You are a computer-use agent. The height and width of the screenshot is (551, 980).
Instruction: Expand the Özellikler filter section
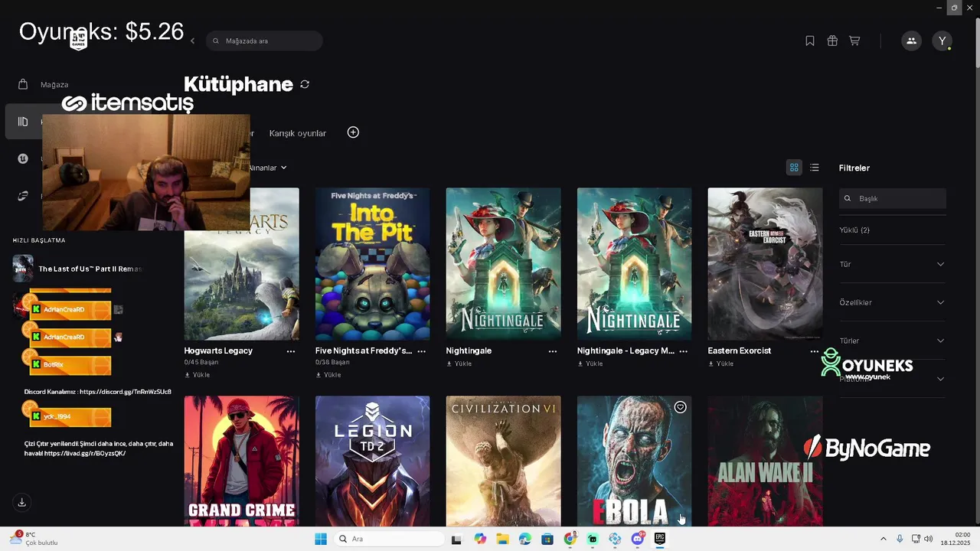pyautogui.click(x=893, y=302)
